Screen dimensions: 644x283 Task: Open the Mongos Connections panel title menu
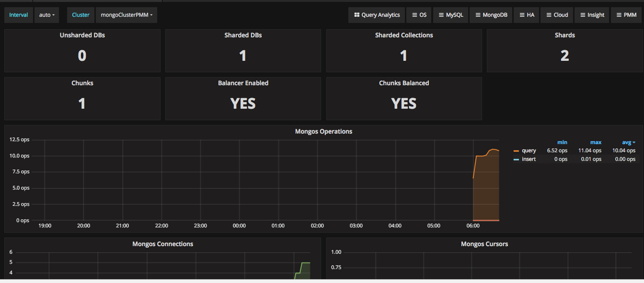(162, 244)
